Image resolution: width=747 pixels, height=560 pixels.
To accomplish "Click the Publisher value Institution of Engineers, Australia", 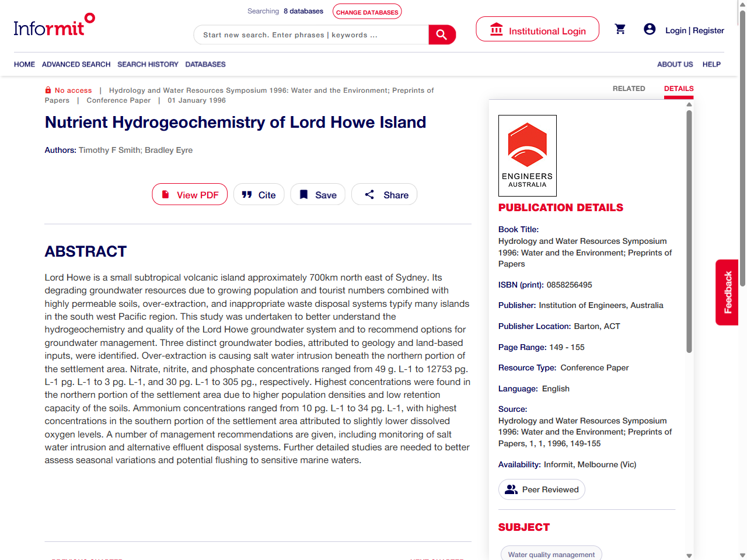I will (x=601, y=305).
